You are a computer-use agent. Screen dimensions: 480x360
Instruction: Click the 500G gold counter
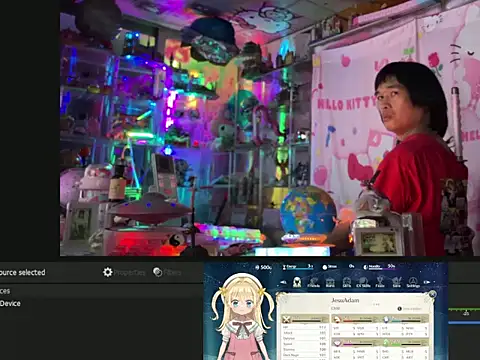[x=264, y=267]
